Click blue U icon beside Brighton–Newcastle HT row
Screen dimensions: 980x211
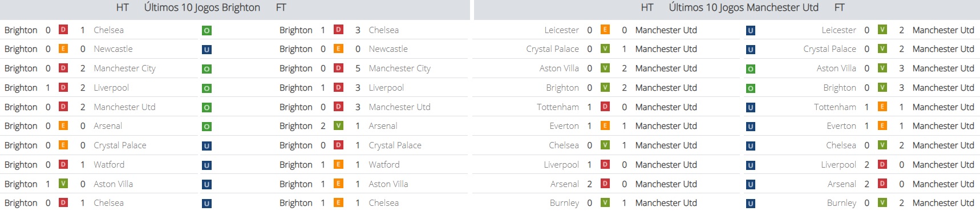click(206, 50)
